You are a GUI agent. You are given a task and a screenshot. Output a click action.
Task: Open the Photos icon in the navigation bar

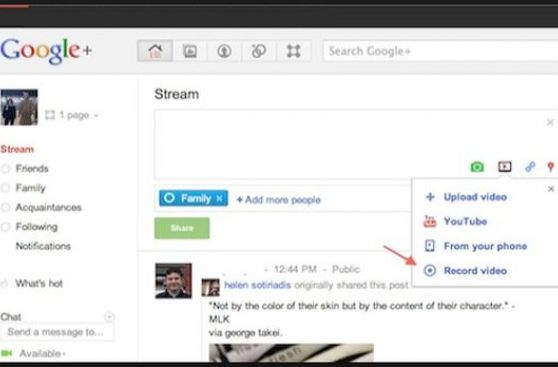tap(190, 51)
